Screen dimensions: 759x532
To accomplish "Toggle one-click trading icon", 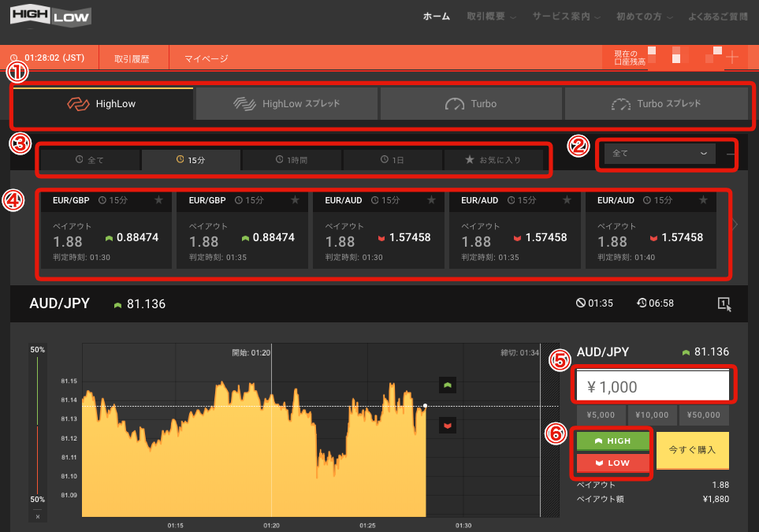I will [x=724, y=304].
